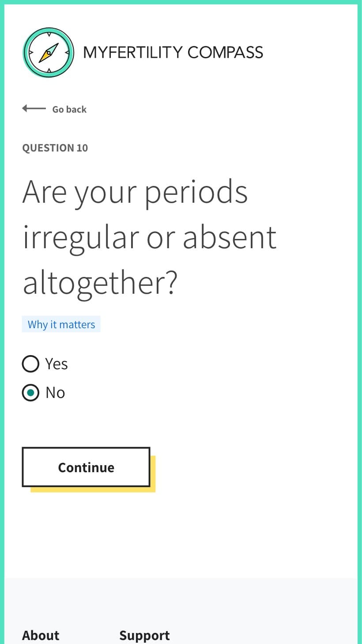Open the About footer section
This screenshot has height=644, width=362.
pos(41,635)
